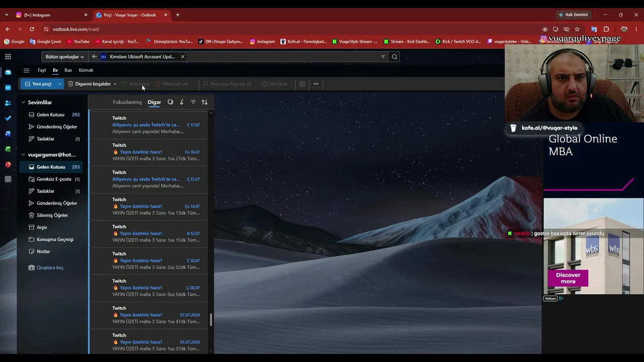
Task: Reload the page with the browser refresh button
Action: click(32, 29)
